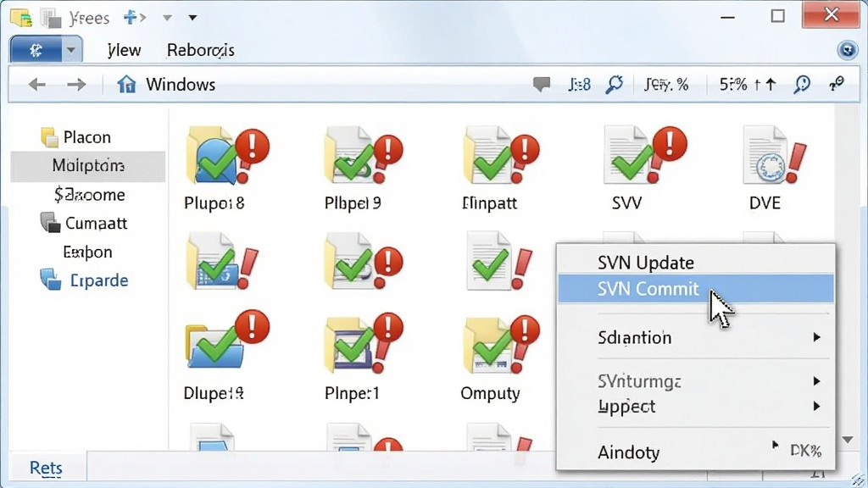Select the Flinpatt folder icon
Viewport: 868px width, 488px height.
(x=501, y=156)
